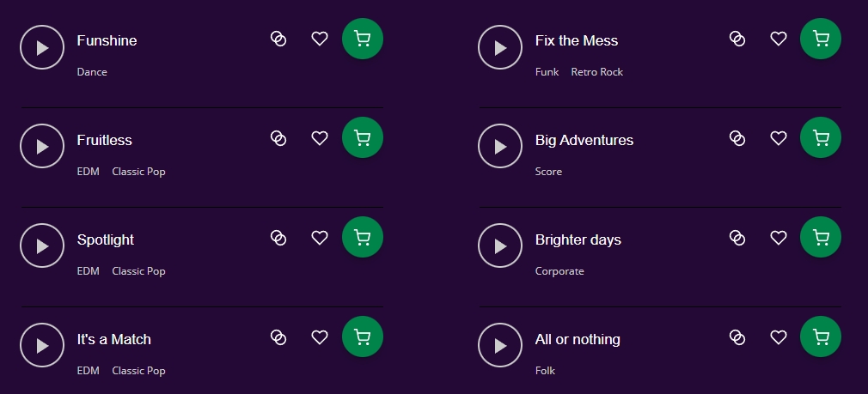This screenshot has height=394, width=868.
Task: Add Funshine to the cart
Action: [x=363, y=39]
